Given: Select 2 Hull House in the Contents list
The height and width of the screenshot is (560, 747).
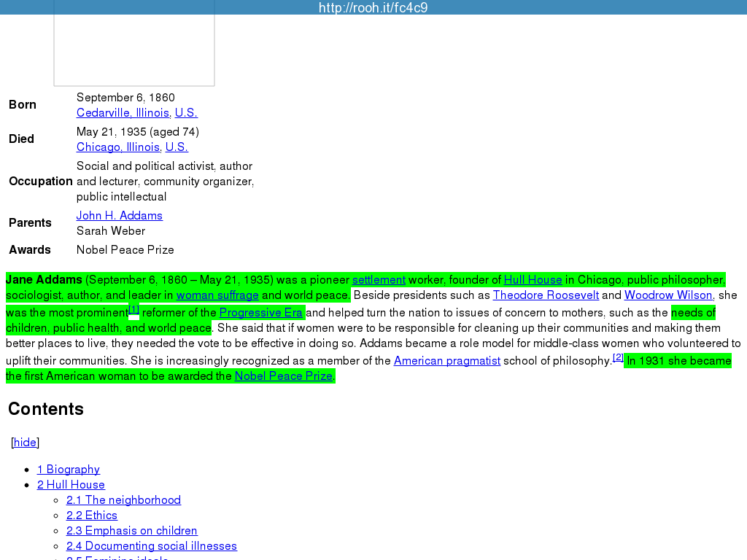Looking at the screenshot, I should pos(71,485).
